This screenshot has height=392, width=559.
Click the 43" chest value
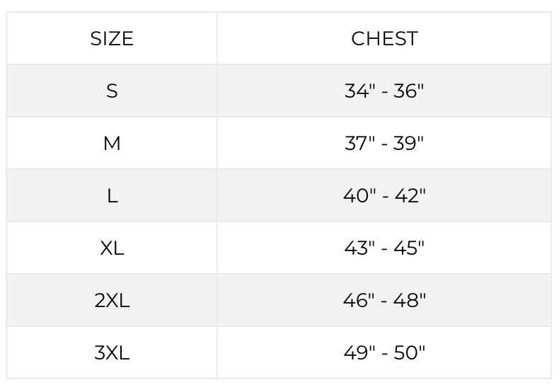point(358,248)
